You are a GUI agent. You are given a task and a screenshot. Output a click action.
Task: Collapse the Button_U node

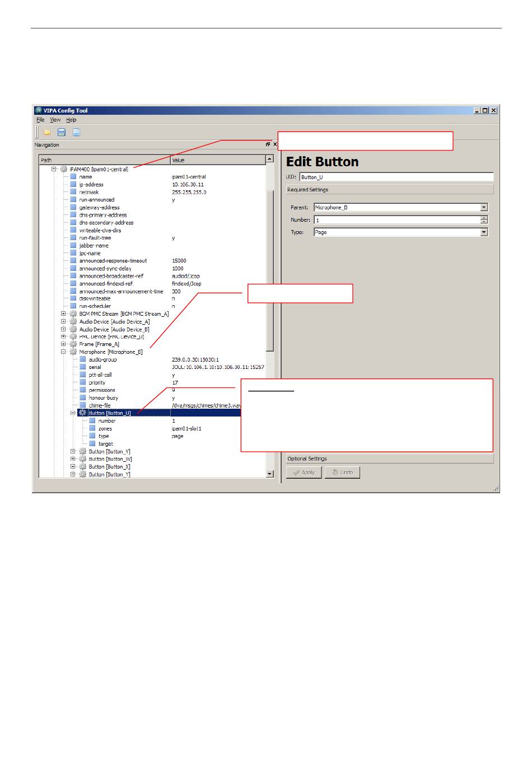(73, 413)
